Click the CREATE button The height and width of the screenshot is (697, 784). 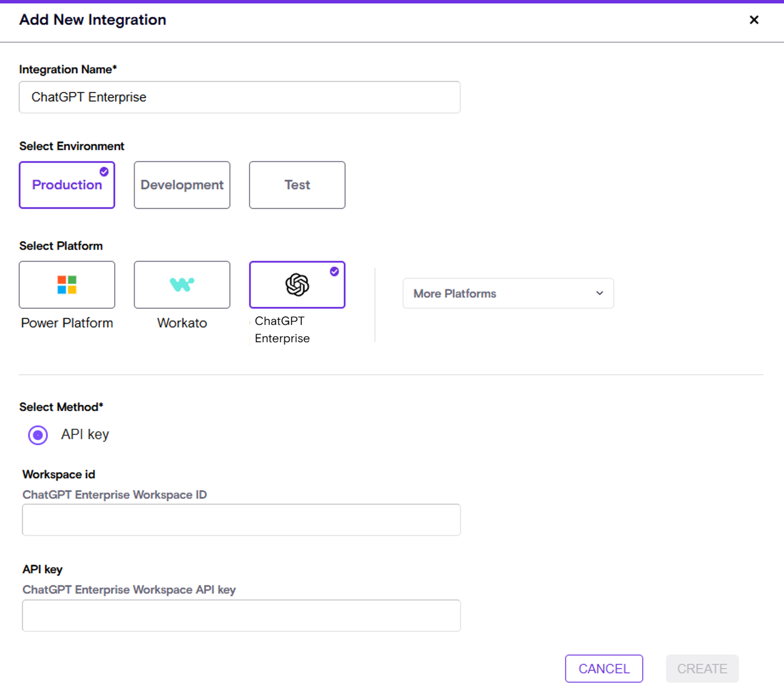tap(702, 669)
